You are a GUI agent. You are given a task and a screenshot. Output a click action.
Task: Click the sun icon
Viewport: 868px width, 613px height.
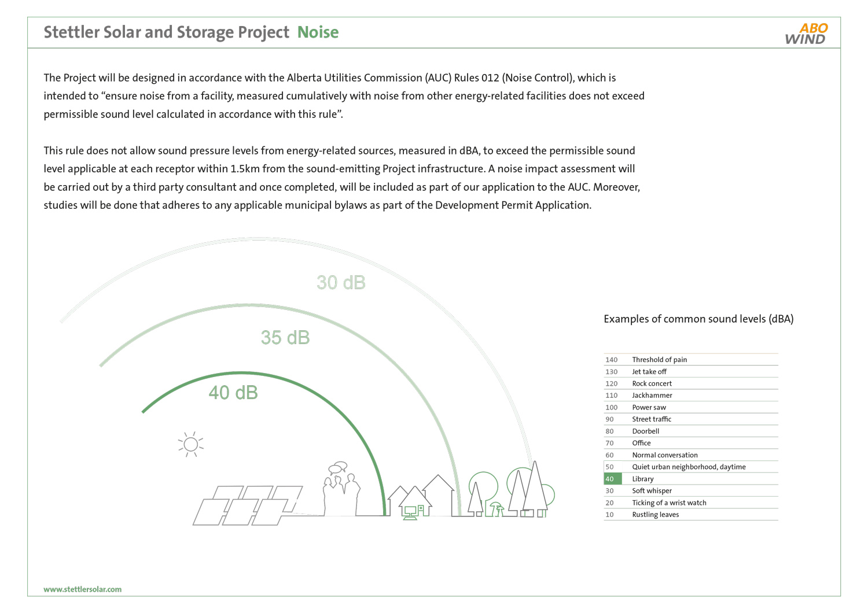[x=190, y=444]
